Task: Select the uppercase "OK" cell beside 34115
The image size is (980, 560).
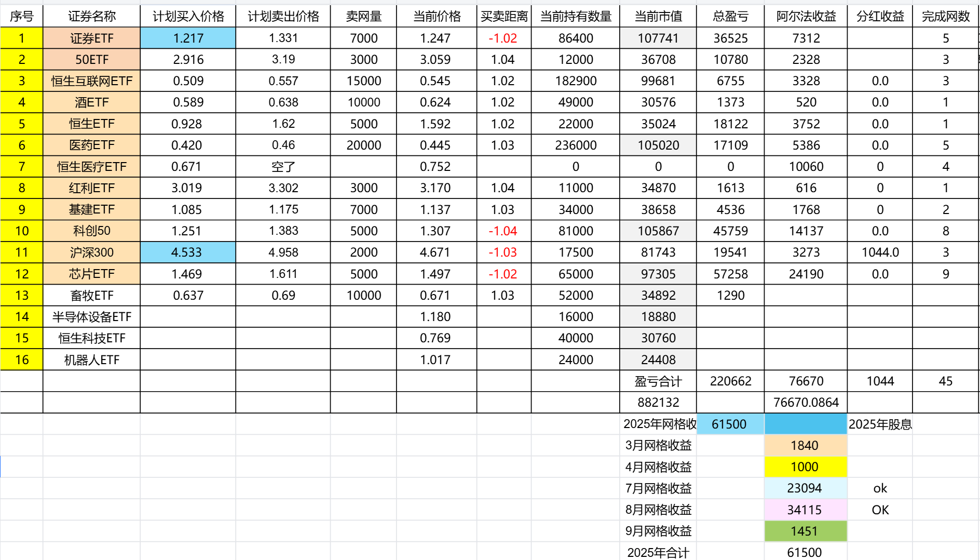Action: click(x=880, y=510)
